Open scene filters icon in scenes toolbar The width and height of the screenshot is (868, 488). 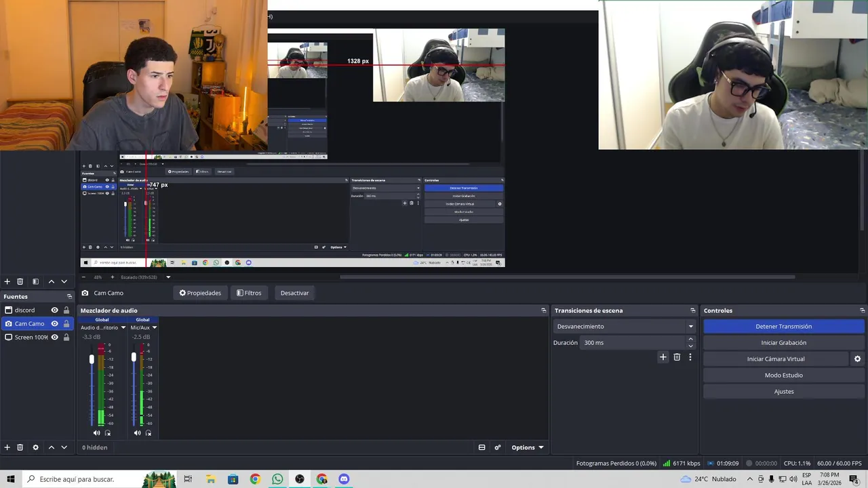35,281
